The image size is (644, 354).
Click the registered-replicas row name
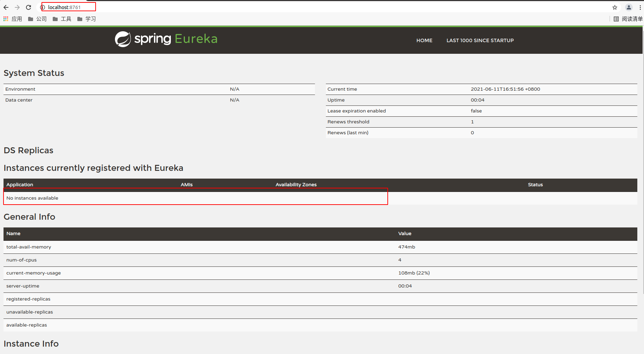click(28, 299)
